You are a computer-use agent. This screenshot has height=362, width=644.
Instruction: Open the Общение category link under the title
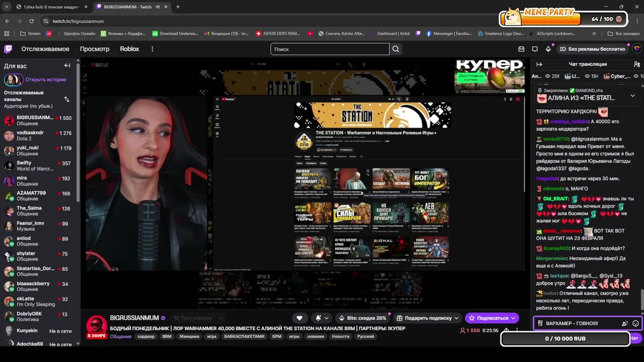[x=121, y=336]
